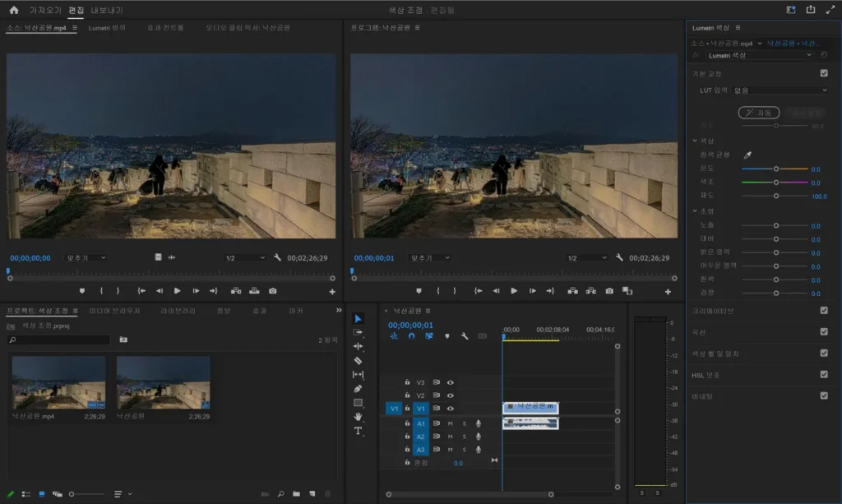Switch to the 내보내기 tab
Screen dimensions: 842x504
106,10
